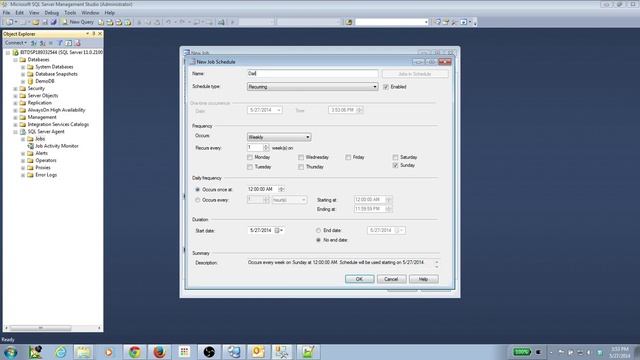Check the Friday checkbox
Image resolution: width=640 pixels, height=360 pixels.
[x=348, y=157]
